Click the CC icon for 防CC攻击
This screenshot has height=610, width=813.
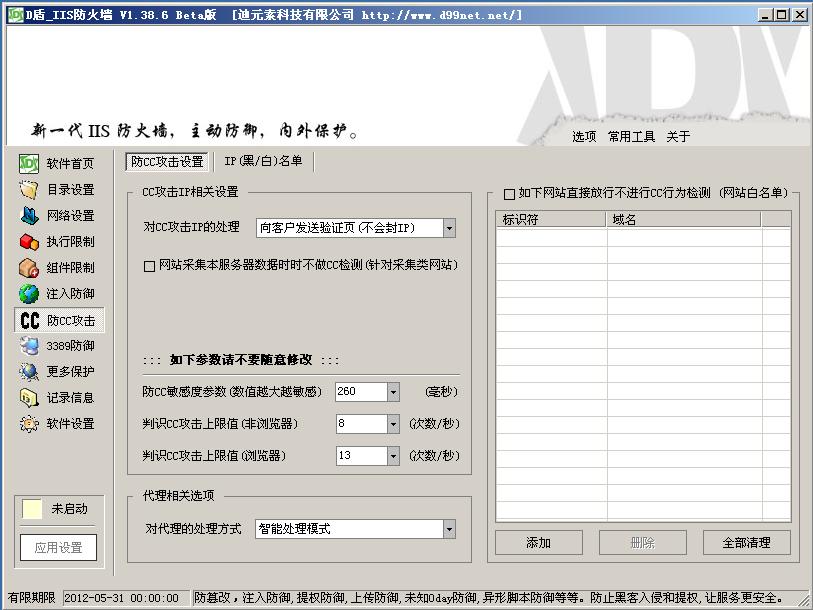(30, 320)
